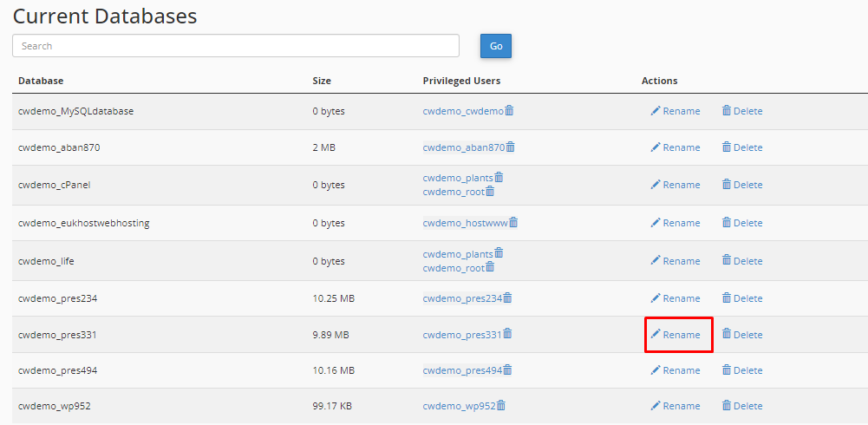
Task: Click the 99.17 KB size value
Action: click(x=332, y=406)
